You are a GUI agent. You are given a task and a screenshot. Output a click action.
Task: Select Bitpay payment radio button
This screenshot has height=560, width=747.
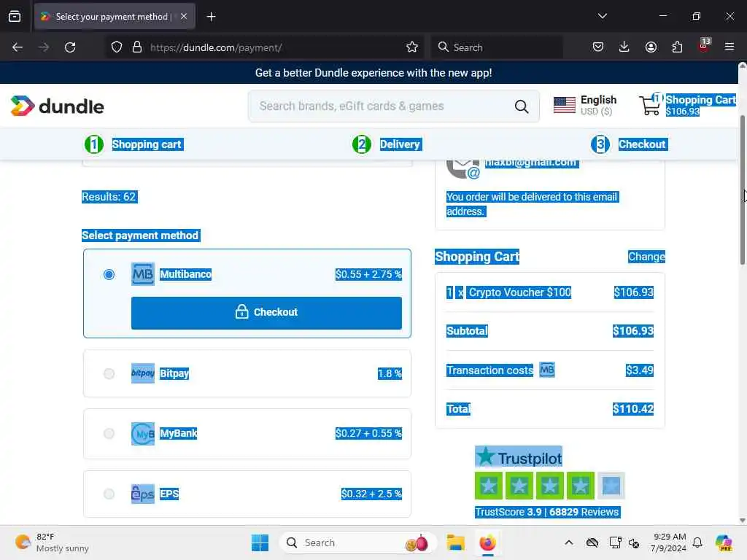[109, 373]
